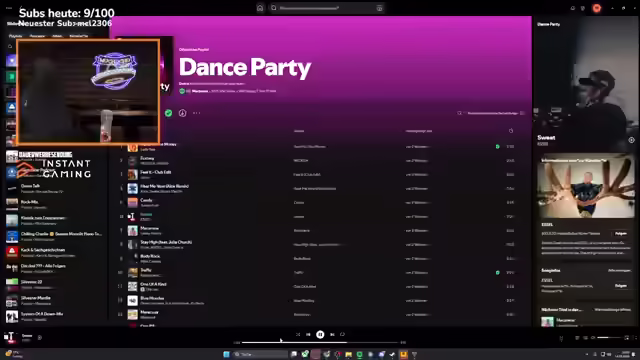Sort by the Album column header
Viewport: 640px width, 360px height.
click(299, 131)
